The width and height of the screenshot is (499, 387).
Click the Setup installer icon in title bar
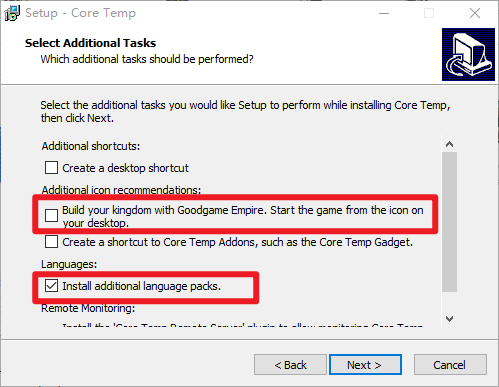(x=12, y=13)
